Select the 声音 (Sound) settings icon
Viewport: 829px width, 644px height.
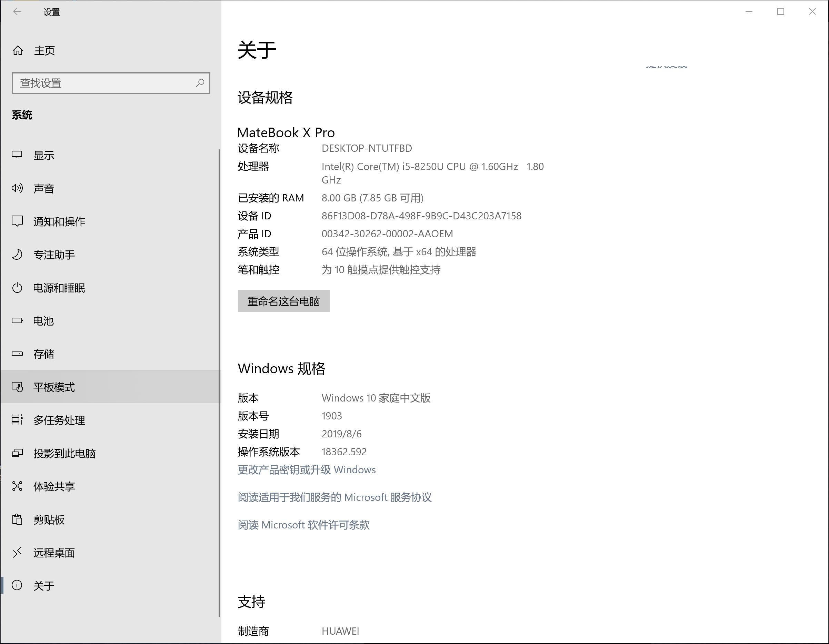(x=17, y=188)
